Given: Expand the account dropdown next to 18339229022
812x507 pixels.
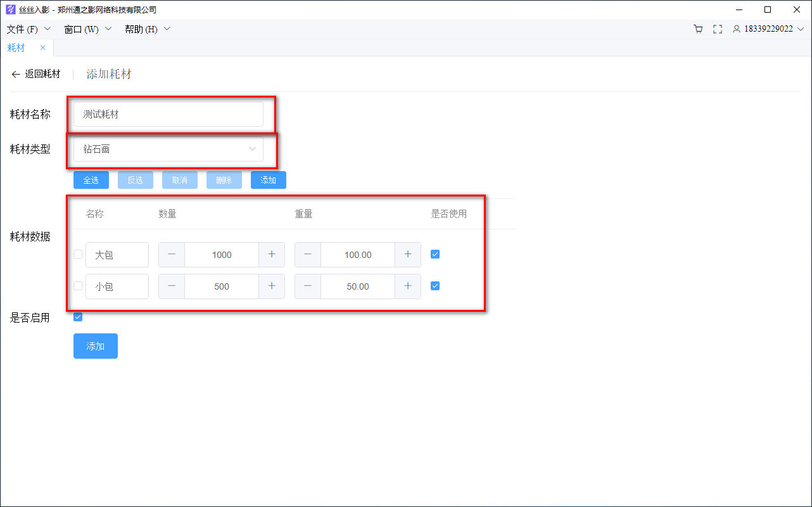Looking at the screenshot, I should [801, 29].
